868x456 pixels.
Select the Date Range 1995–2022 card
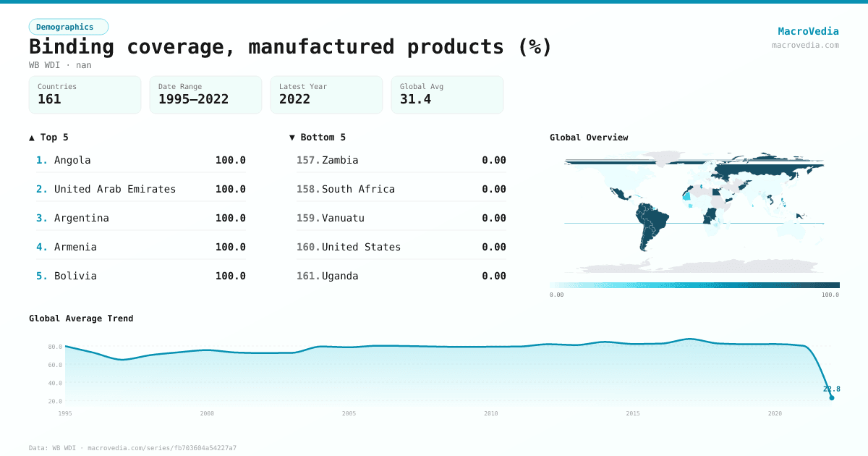point(205,94)
